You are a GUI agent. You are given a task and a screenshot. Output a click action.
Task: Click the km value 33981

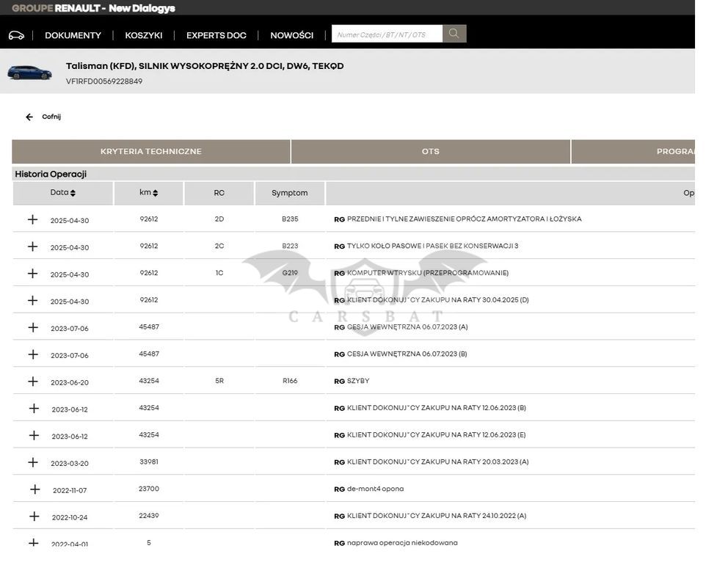(x=149, y=462)
